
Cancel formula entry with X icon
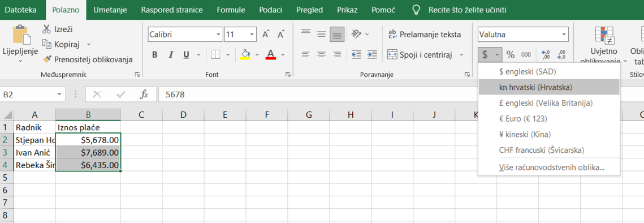click(97, 95)
